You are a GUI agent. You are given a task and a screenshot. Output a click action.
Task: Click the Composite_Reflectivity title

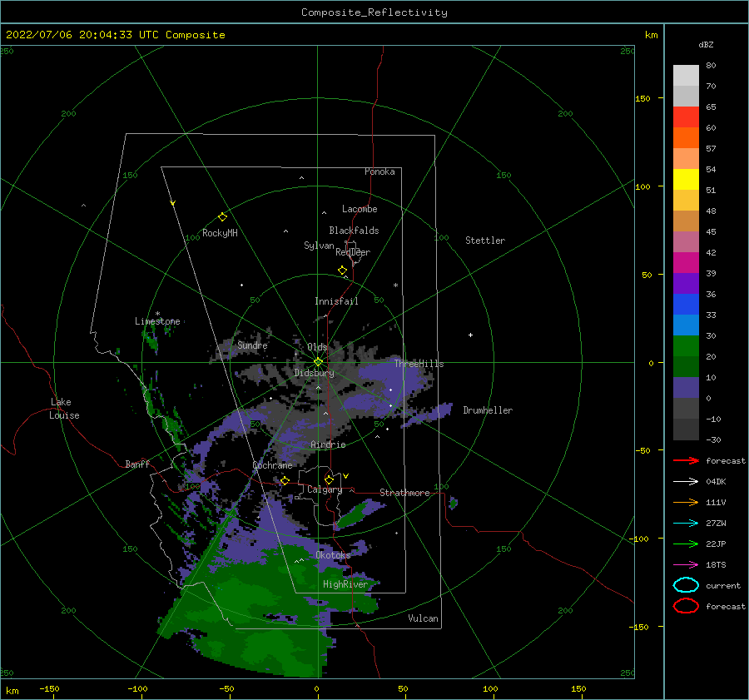point(374,12)
